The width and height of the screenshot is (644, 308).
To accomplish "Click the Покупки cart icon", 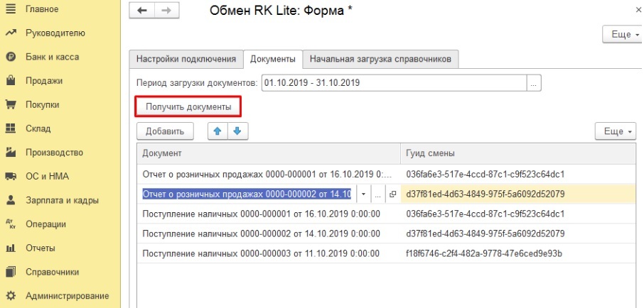I will coord(11,104).
